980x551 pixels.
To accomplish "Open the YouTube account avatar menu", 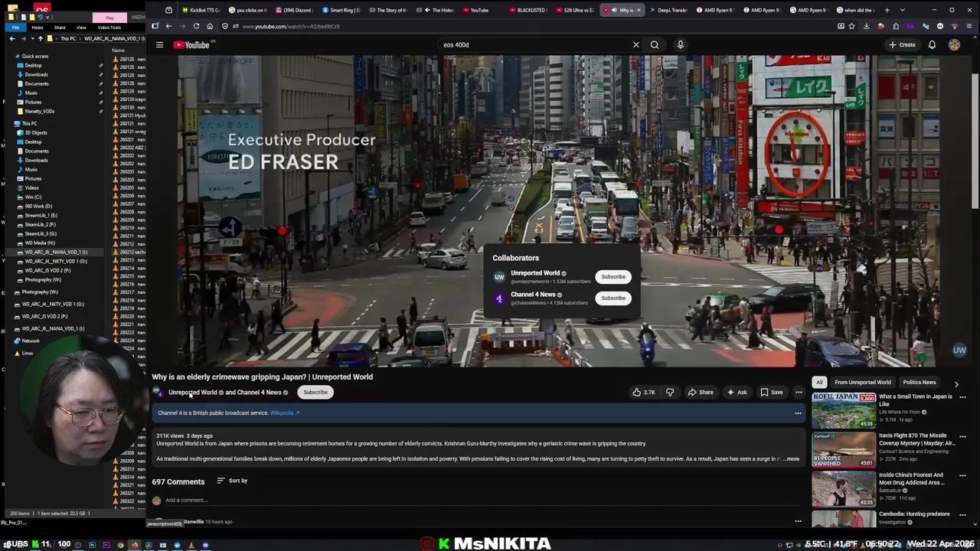I will 954,45.
